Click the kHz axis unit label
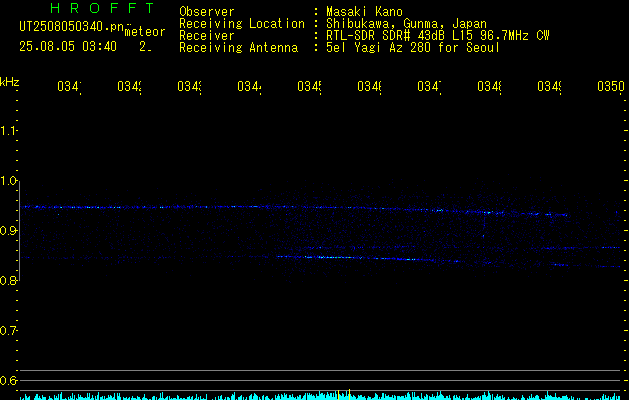629x400 pixels. [9, 82]
